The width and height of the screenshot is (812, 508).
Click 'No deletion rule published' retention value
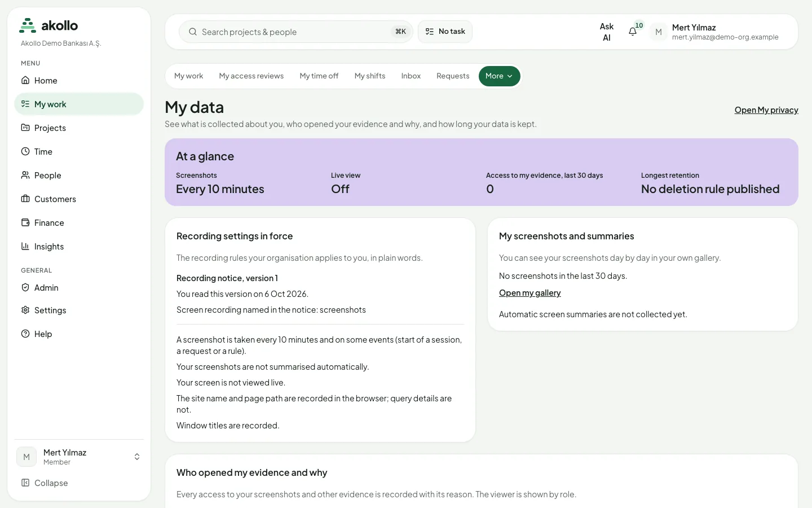tap(710, 189)
